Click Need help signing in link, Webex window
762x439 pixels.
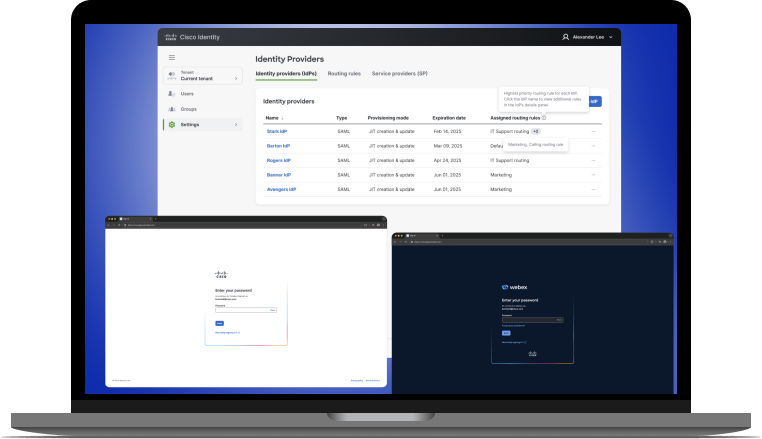click(514, 342)
